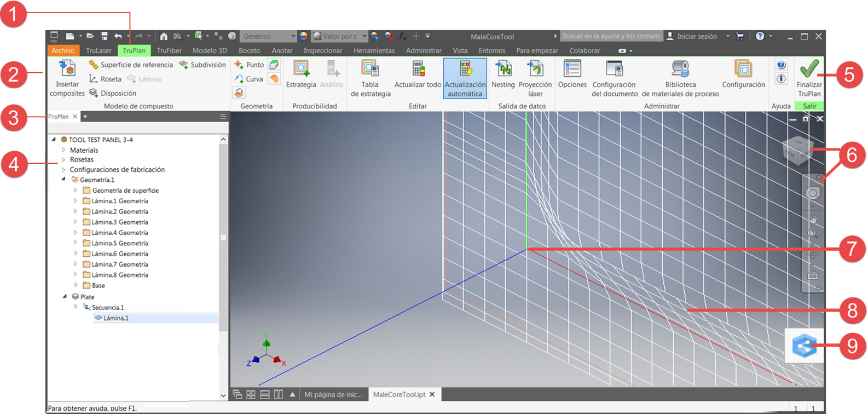
Task: Switch to the TruLaser ribbon tab
Action: tap(99, 50)
